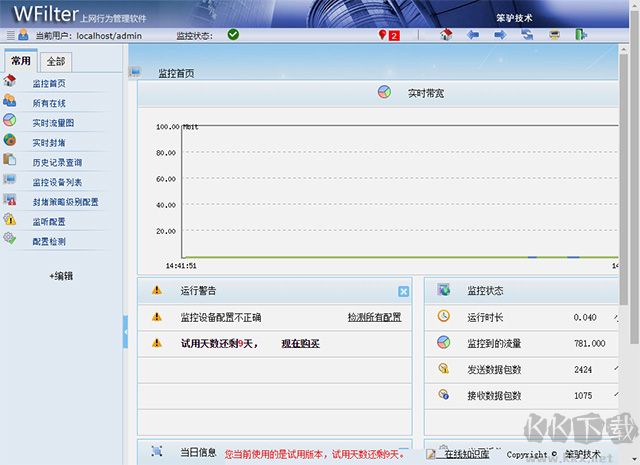Click the home icon in top toolbar

[x=446, y=35]
